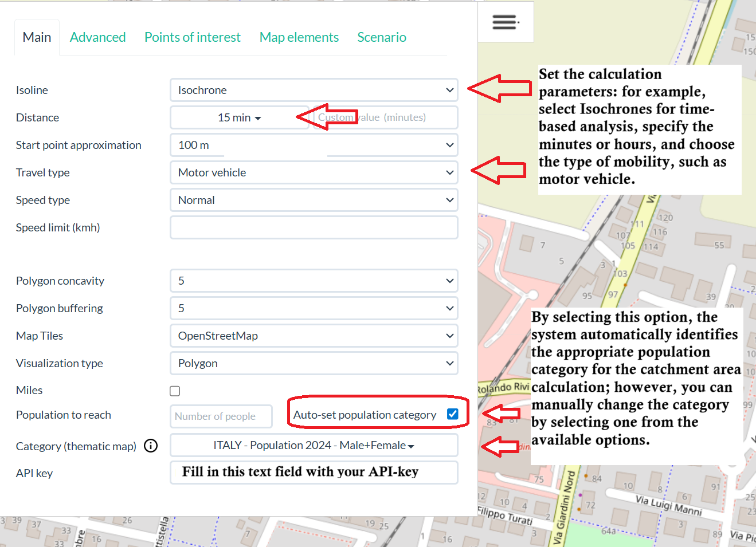
Task: Select Map Tiles OpenStreetMap dropdown
Action: tap(314, 336)
